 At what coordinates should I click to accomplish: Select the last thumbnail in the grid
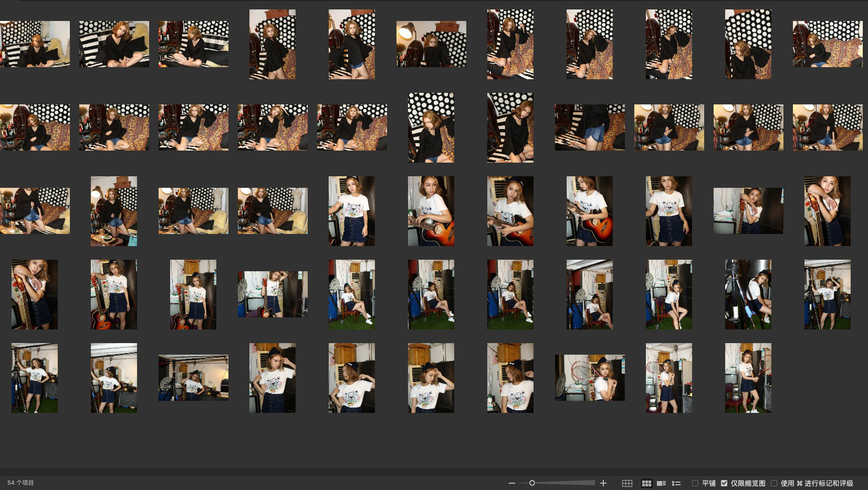[x=748, y=378]
